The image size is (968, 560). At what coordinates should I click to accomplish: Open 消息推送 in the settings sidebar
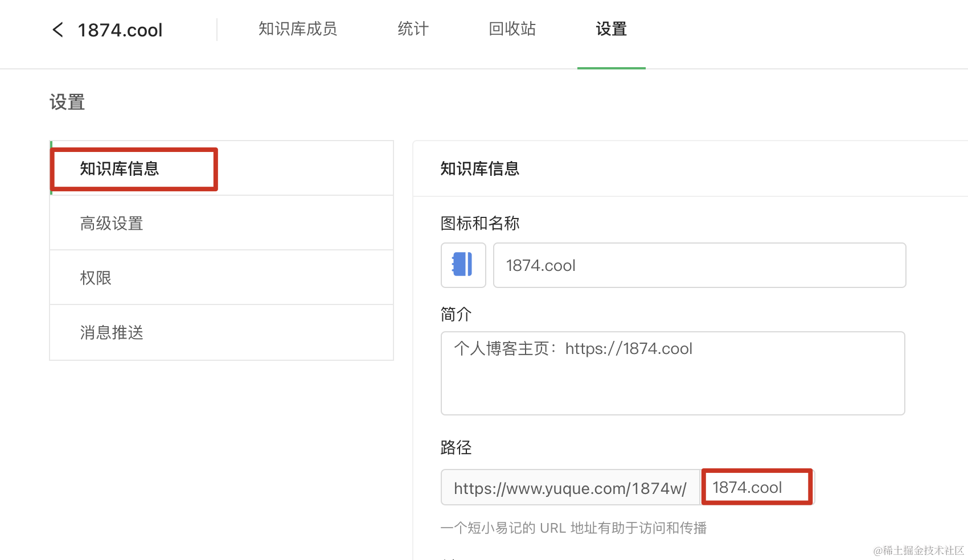[222, 332]
